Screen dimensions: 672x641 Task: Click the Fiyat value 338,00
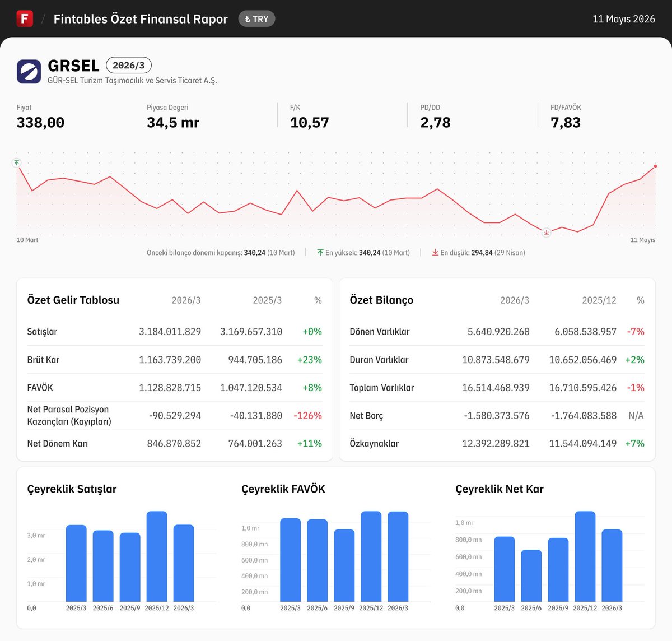[40, 122]
